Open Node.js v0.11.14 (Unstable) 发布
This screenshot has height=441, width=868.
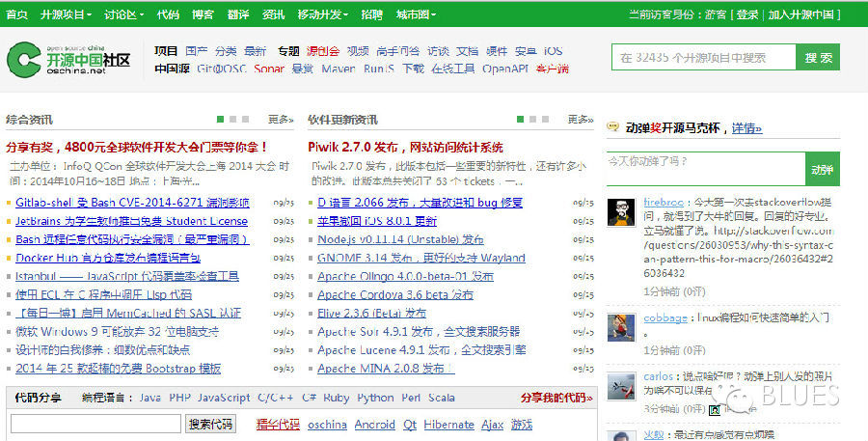coord(400,240)
